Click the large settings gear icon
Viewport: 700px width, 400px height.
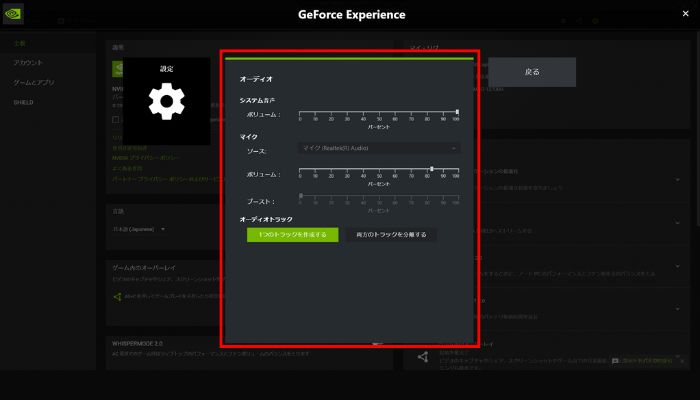(167, 103)
